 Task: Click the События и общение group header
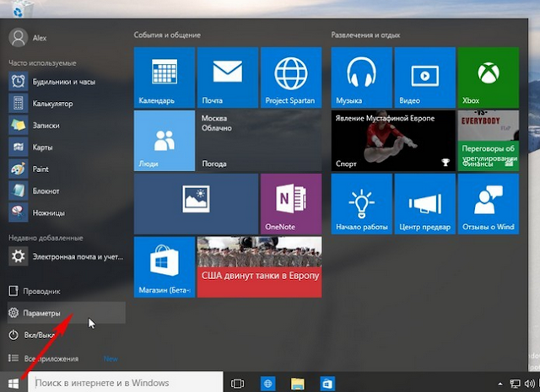[x=167, y=35]
